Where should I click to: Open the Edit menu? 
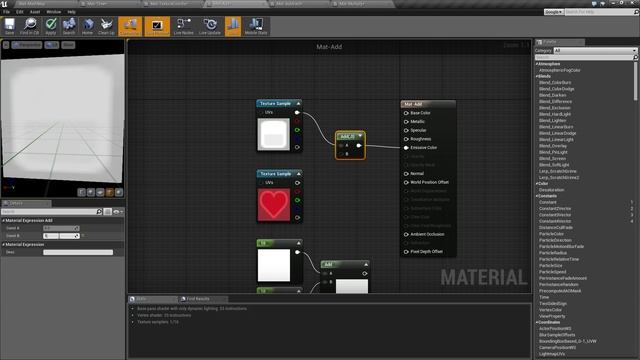coord(20,12)
